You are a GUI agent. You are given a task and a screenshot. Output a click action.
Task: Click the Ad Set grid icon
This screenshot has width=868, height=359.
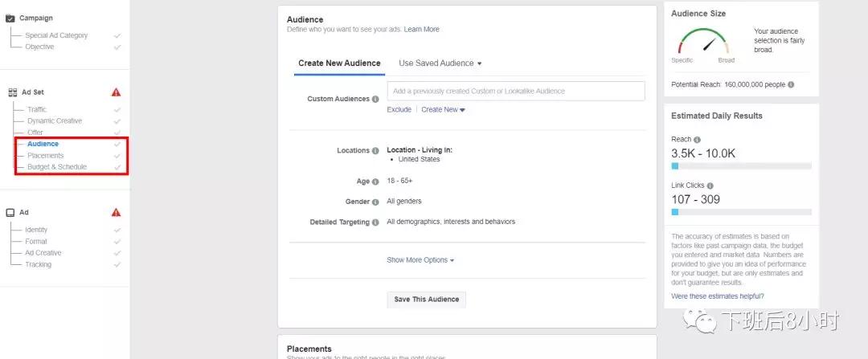12,92
